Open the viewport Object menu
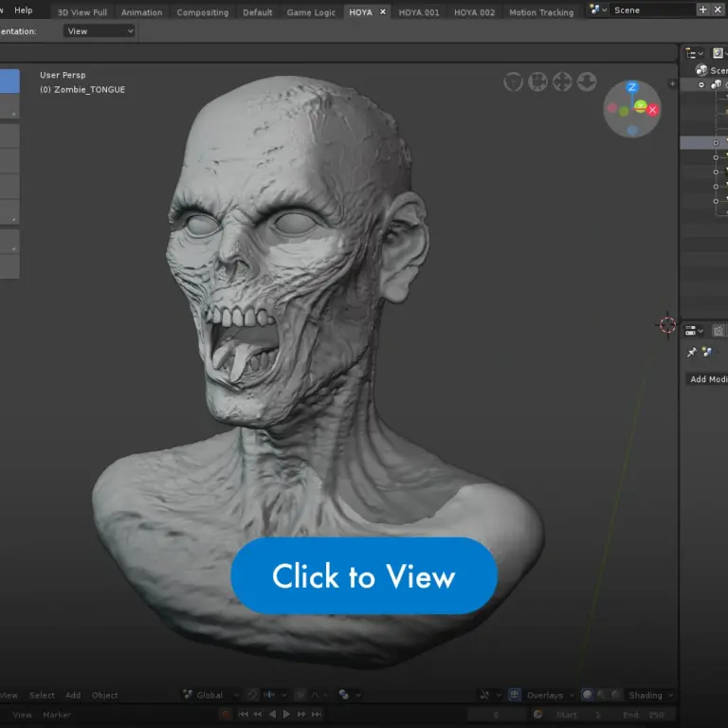This screenshot has height=728, width=728. pos(104,695)
